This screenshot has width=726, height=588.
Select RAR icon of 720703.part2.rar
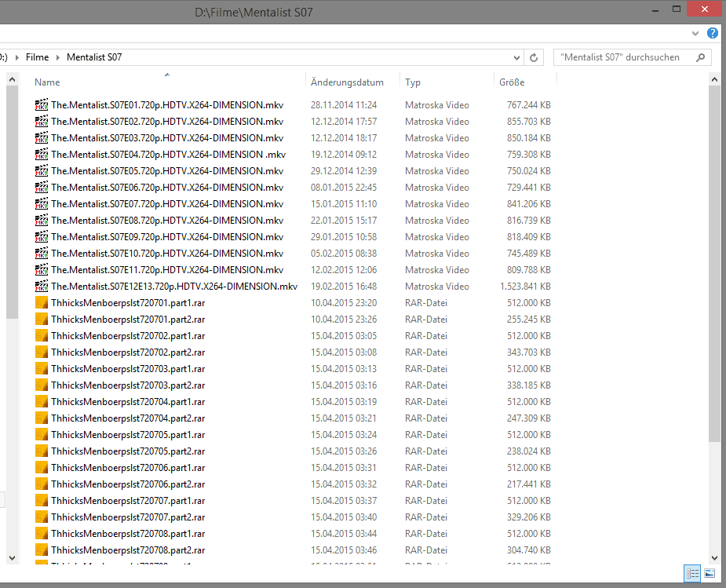click(x=42, y=385)
